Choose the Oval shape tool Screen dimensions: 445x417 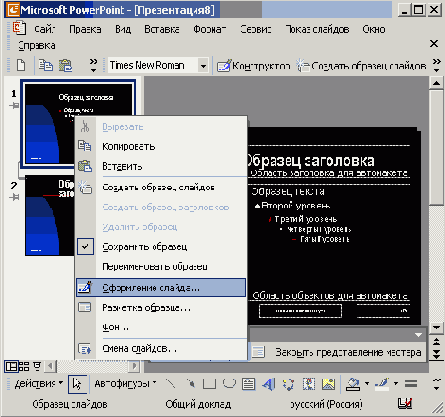(x=229, y=384)
